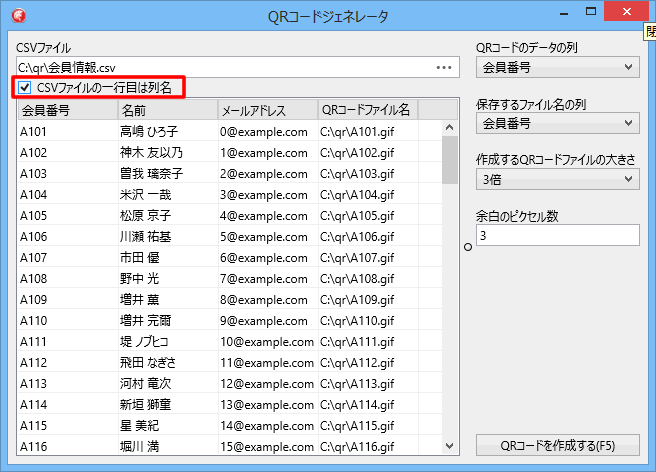Open the 保存するファイル名の列 dropdown
656x472 pixels.
tap(557, 123)
